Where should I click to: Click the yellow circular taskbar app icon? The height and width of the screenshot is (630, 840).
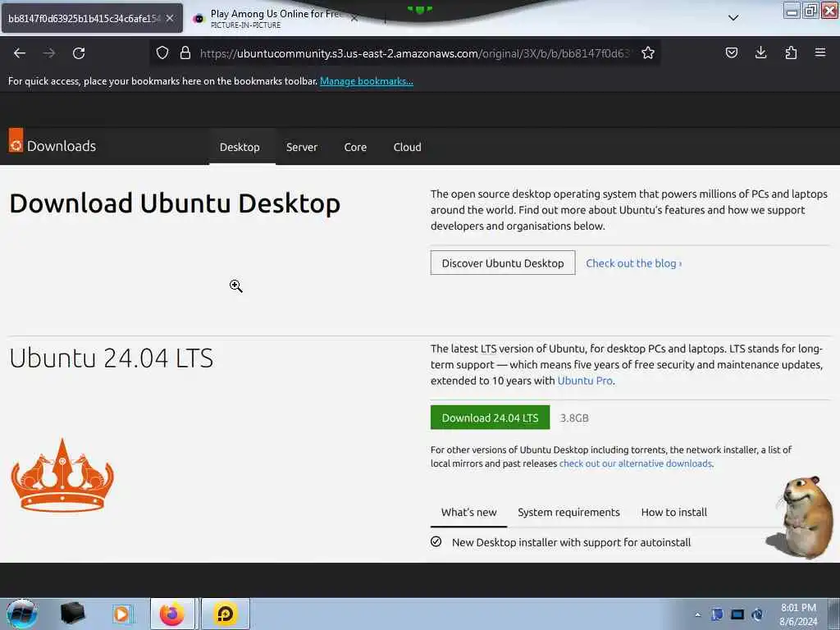tap(225, 614)
